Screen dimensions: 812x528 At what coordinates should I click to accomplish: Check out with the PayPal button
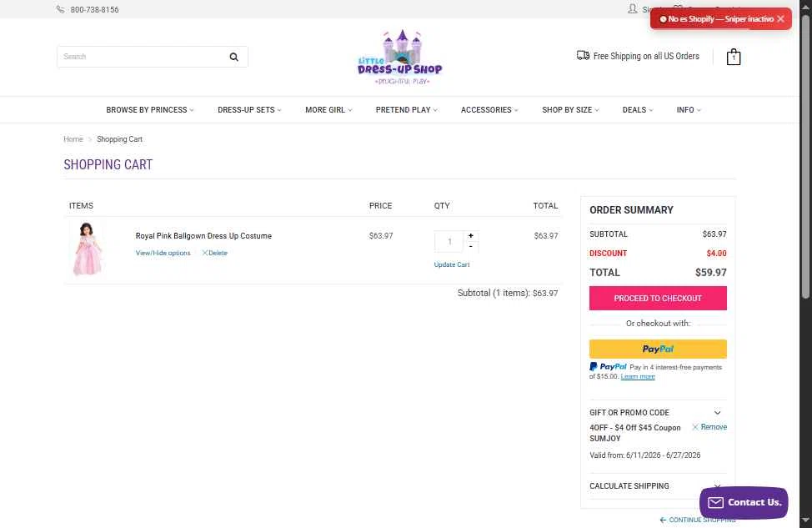(658, 349)
